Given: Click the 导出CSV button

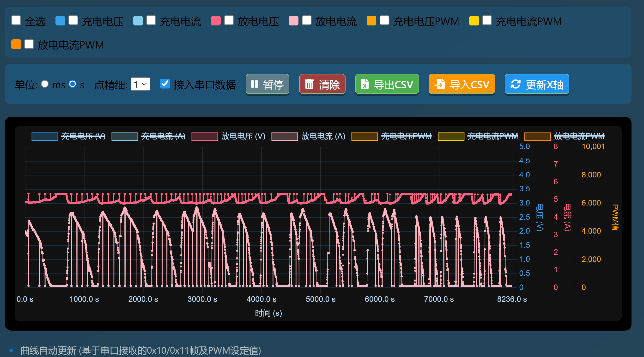Looking at the screenshot, I should click(x=387, y=84).
